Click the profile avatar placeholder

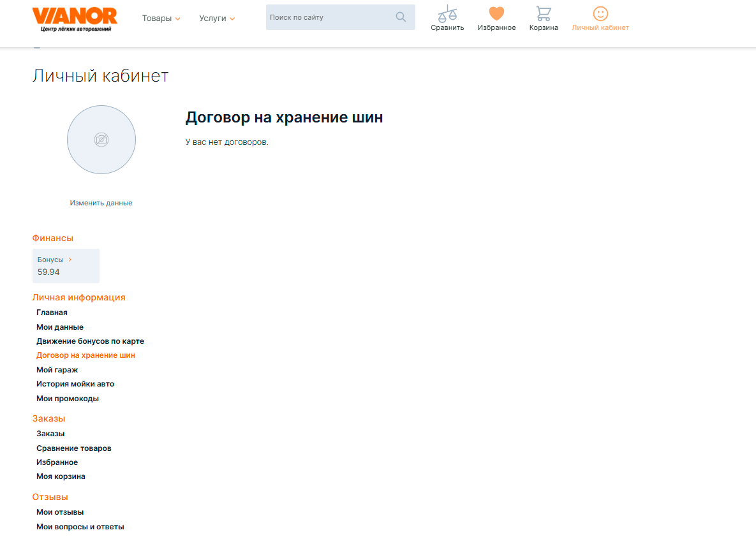click(101, 140)
